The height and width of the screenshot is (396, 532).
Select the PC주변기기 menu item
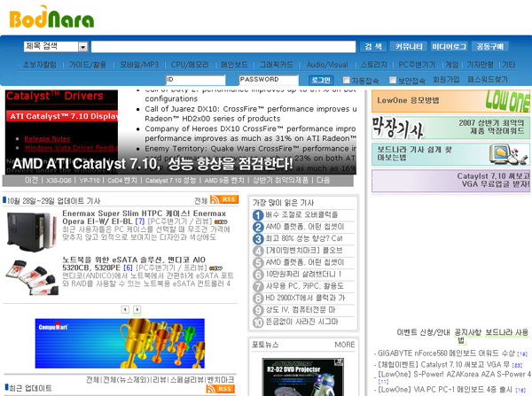point(417,65)
